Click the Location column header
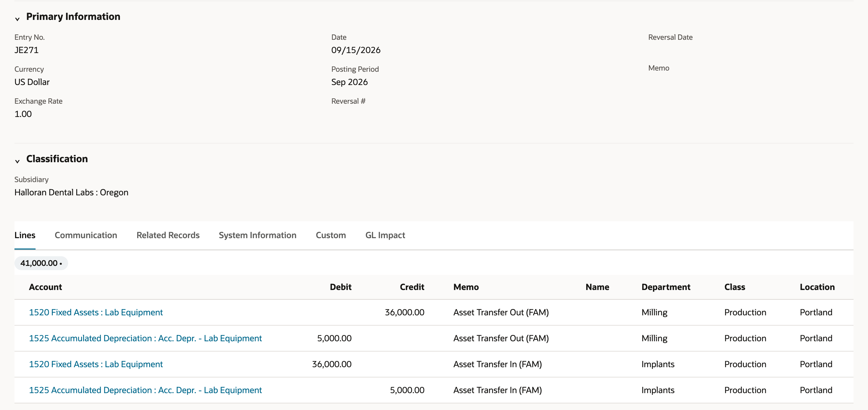The width and height of the screenshot is (868, 410). tap(817, 287)
